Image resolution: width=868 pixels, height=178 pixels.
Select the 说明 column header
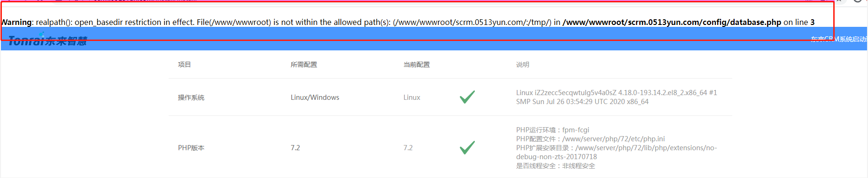pyautogui.click(x=523, y=65)
